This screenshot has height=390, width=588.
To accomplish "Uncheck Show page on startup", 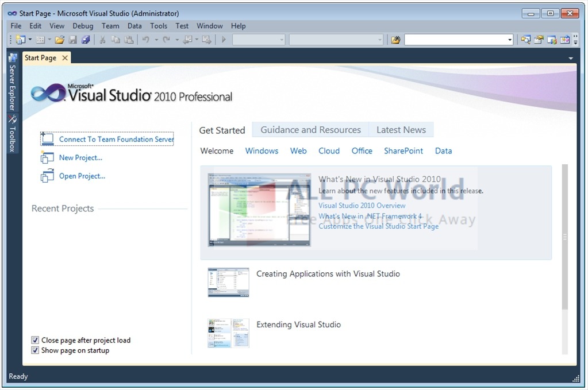I will pyautogui.click(x=35, y=350).
